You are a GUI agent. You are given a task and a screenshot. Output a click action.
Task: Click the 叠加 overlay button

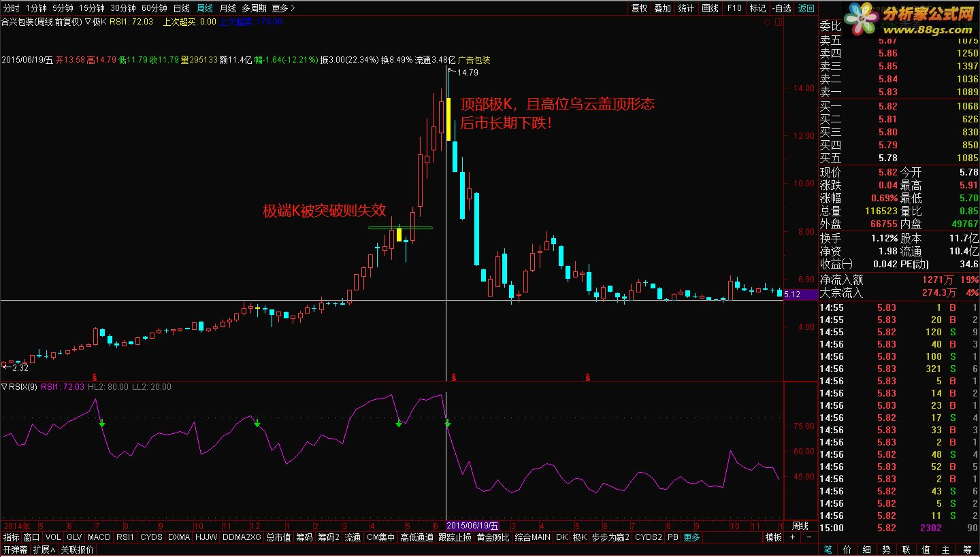pos(663,8)
